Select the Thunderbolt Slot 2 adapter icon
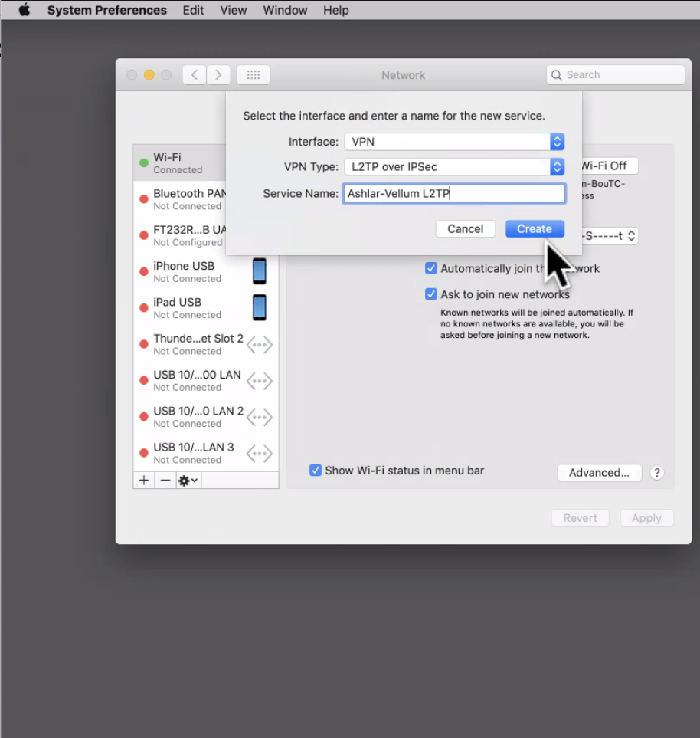 click(260, 344)
